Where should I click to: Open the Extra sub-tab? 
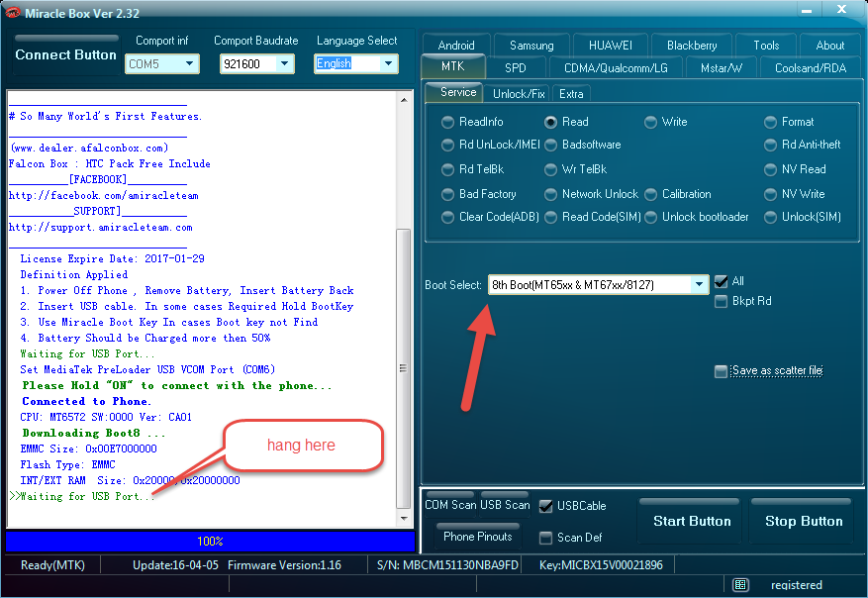tap(571, 94)
